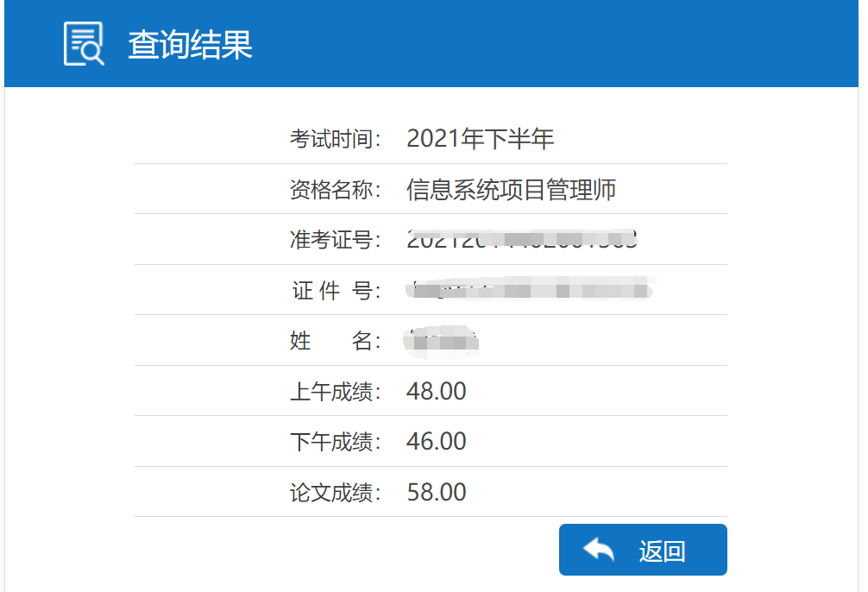The width and height of the screenshot is (868, 592).
Task: Click the 论文成绩 label
Action: 336,493
